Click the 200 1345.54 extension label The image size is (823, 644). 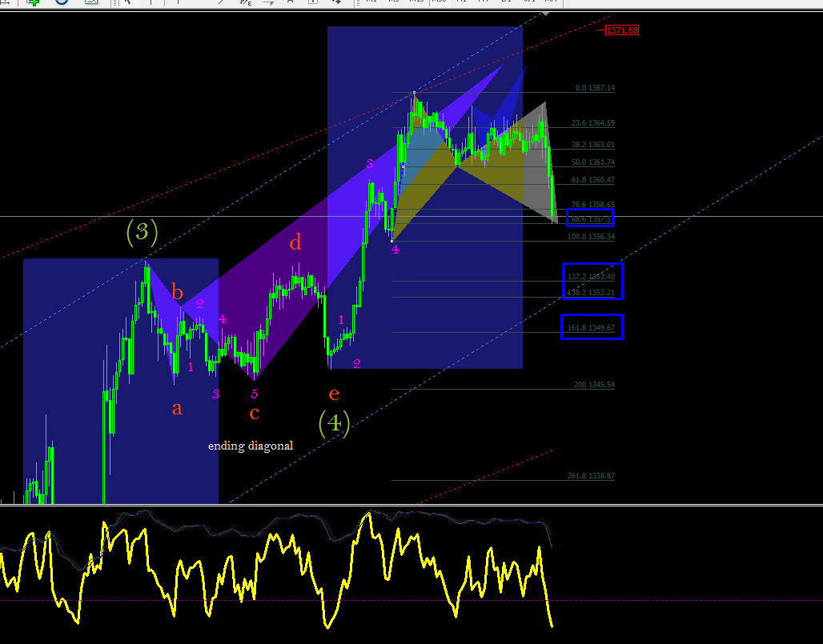click(594, 385)
